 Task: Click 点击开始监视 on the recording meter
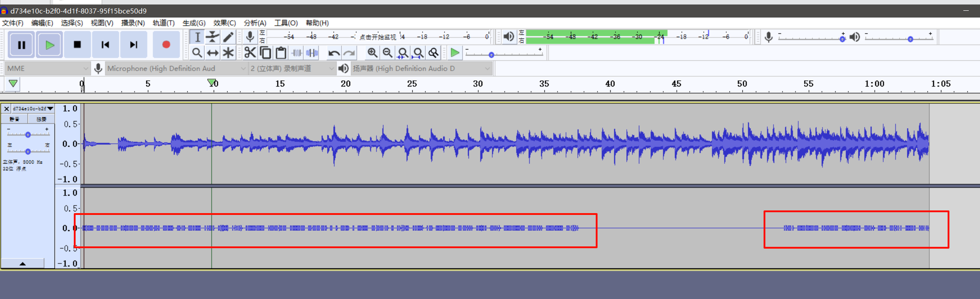pyautogui.click(x=378, y=37)
